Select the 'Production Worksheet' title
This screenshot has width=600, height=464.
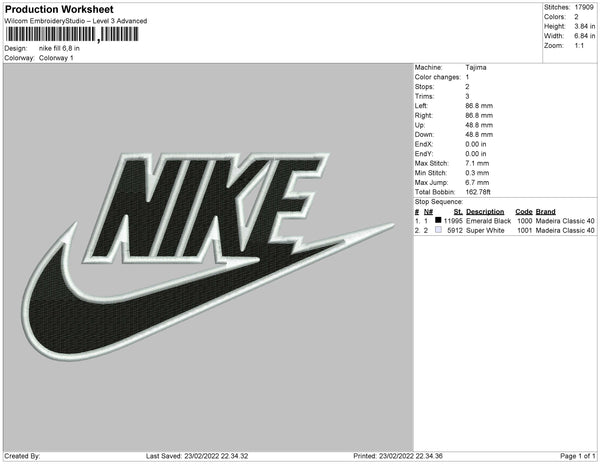59,9
